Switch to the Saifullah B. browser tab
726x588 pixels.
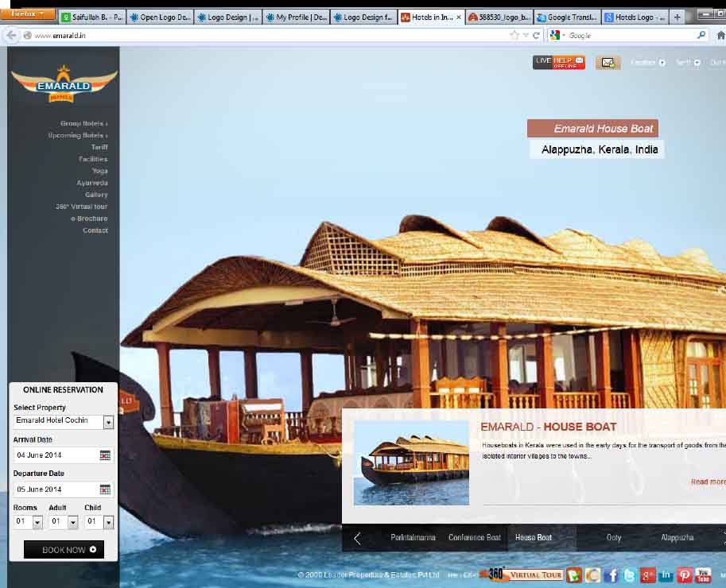[92, 17]
